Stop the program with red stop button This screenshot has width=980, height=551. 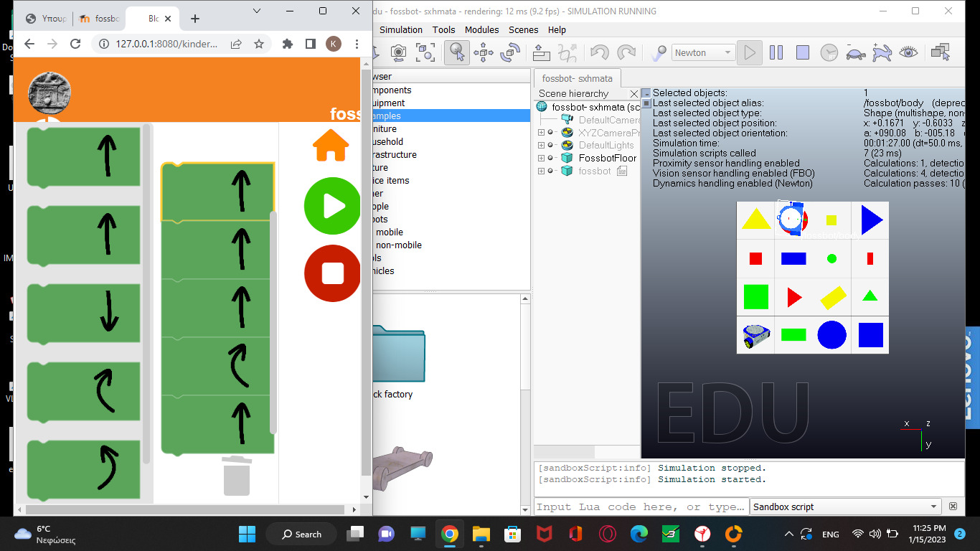pos(332,273)
